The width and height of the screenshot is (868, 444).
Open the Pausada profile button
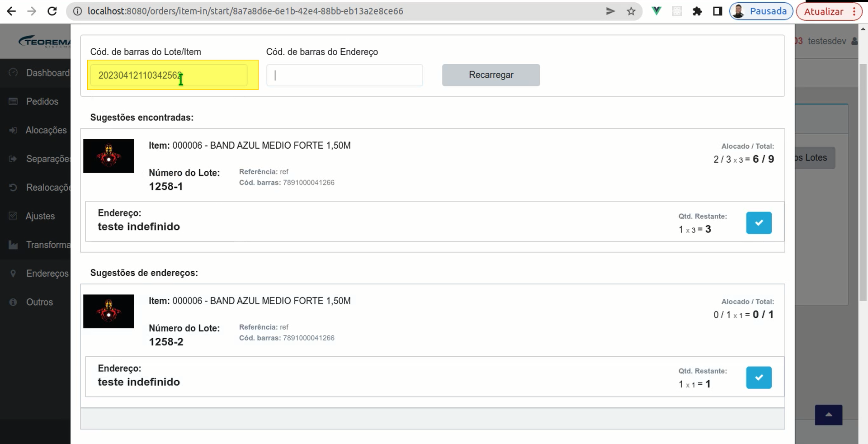coord(761,11)
